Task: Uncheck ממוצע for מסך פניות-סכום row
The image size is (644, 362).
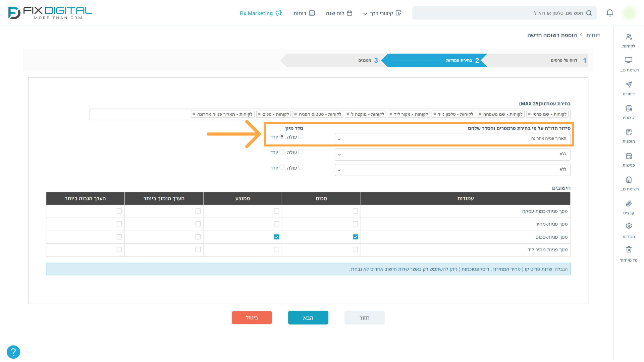Action: click(x=276, y=237)
